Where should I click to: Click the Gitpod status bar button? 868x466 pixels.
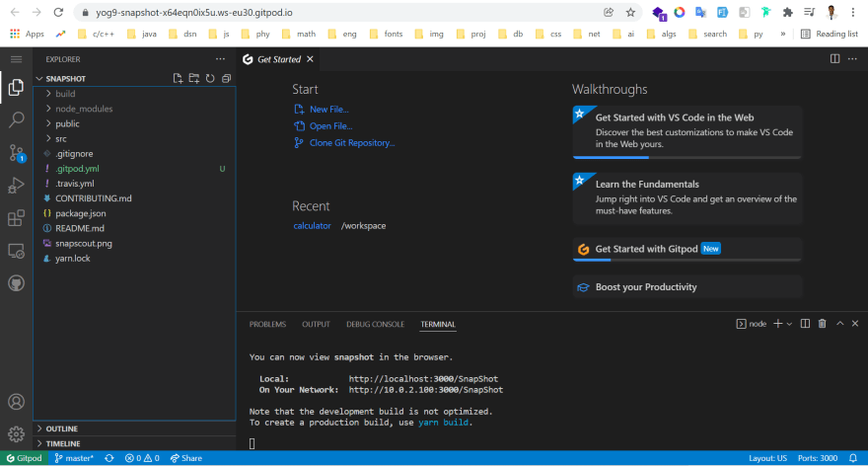24,458
